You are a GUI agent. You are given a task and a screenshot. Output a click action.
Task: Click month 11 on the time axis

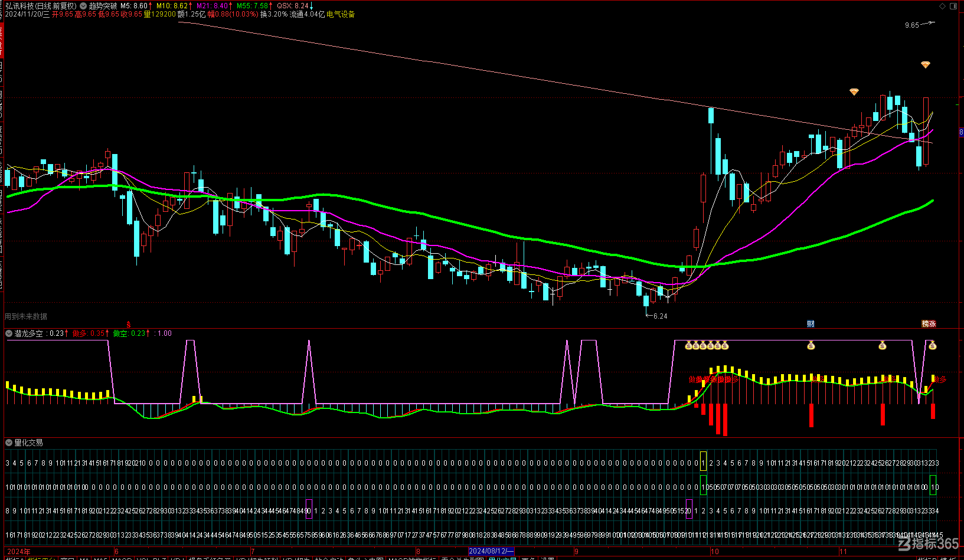tap(843, 552)
